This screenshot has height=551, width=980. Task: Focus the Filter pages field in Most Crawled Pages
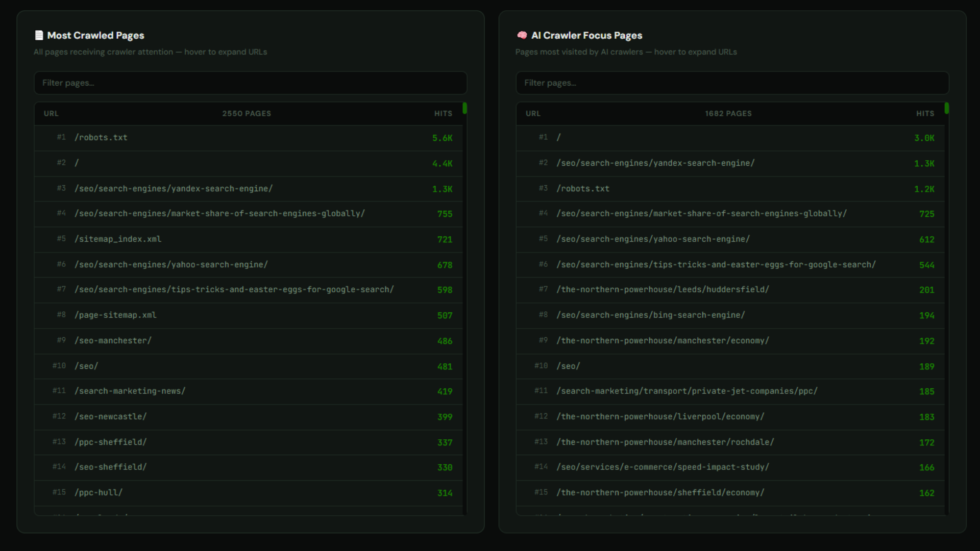click(x=251, y=83)
